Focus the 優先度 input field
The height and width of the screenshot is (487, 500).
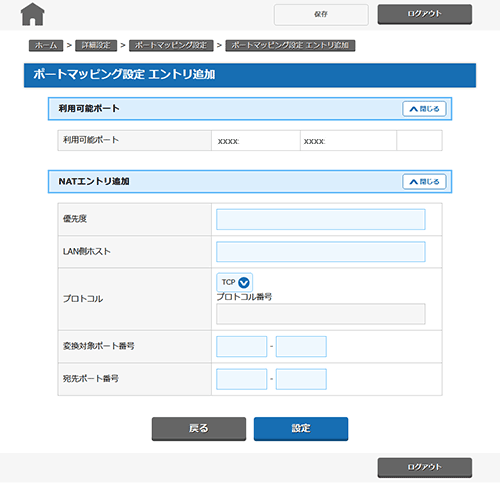click(321, 219)
